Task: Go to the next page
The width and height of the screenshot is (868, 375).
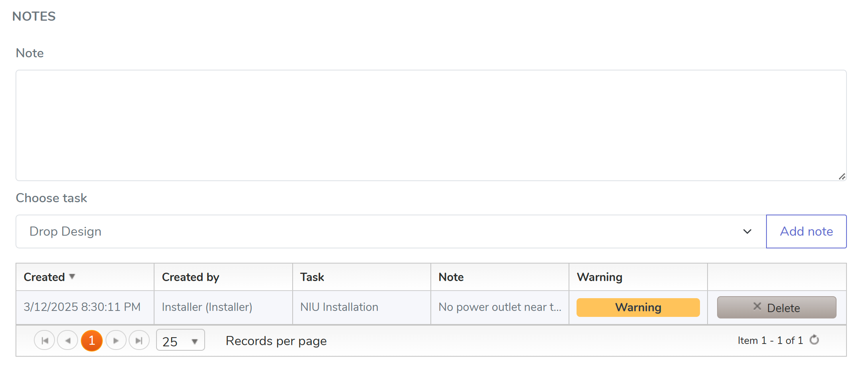Action: [x=116, y=341]
